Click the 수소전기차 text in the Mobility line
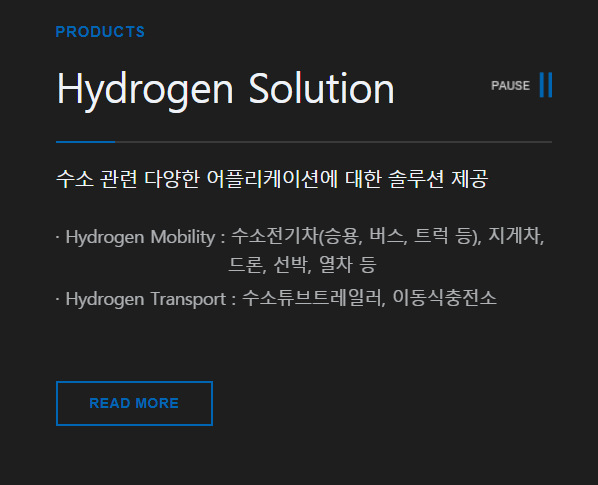The image size is (598, 485). point(275,236)
